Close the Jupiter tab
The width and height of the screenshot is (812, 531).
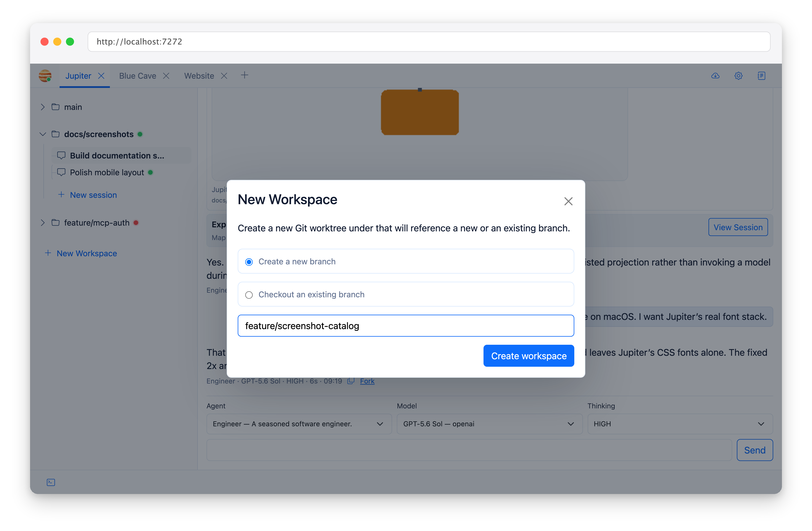coord(101,76)
